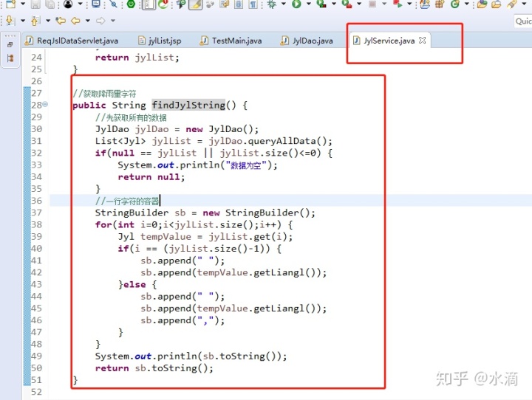Click the green Run button
Viewport: 532px width, 400px height.
pyautogui.click(x=296, y=4)
